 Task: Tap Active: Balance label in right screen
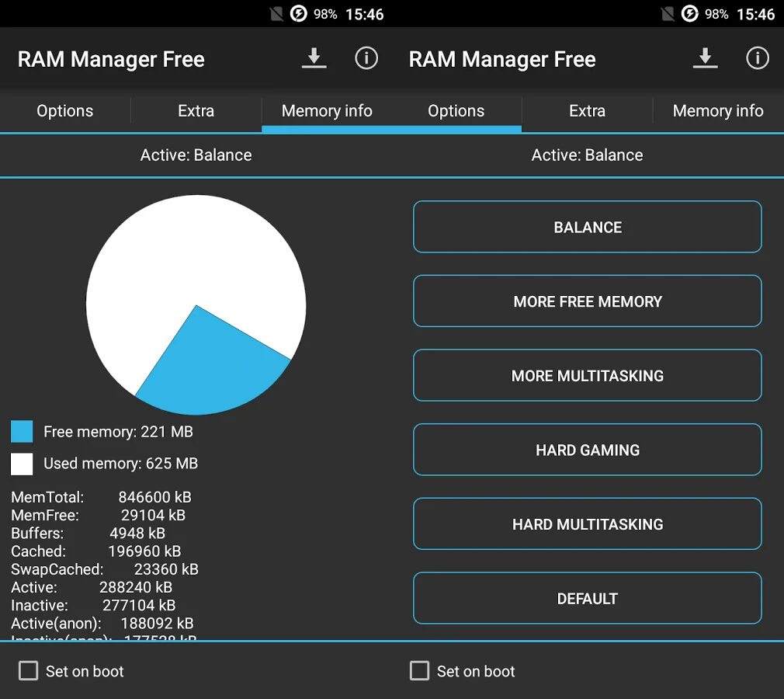(x=587, y=155)
